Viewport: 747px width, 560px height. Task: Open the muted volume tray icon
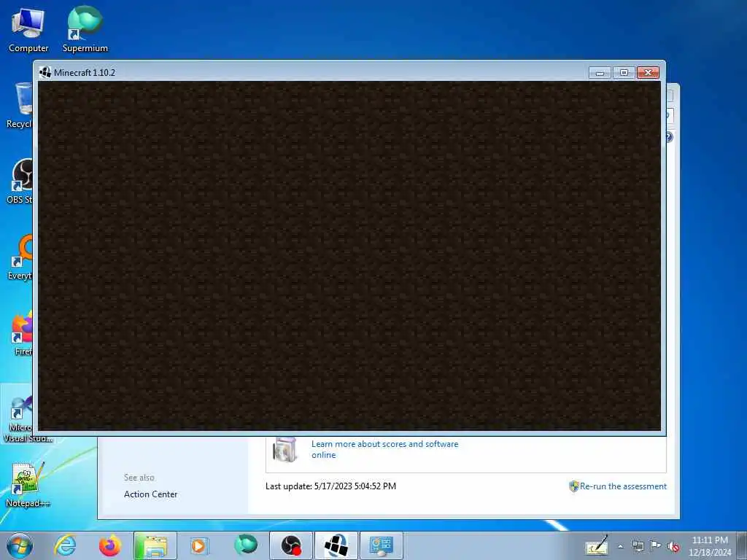point(673,546)
